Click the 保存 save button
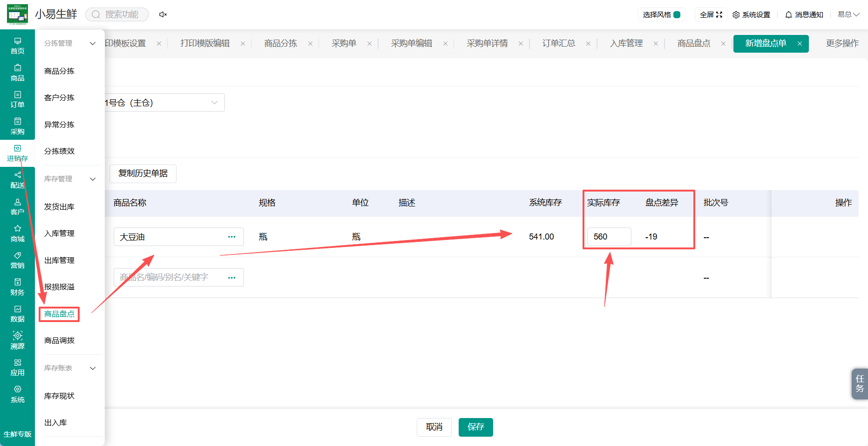The height and width of the screenshot is (446, 868). click(475, 427)
